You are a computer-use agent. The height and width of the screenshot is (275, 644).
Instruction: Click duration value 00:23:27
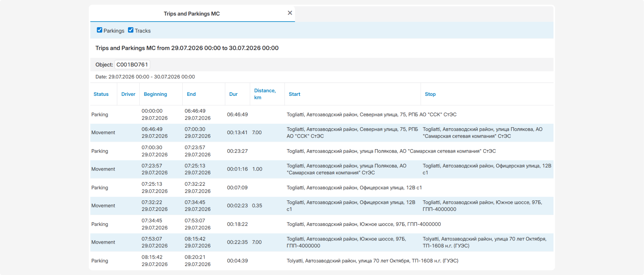coord(237,151)
